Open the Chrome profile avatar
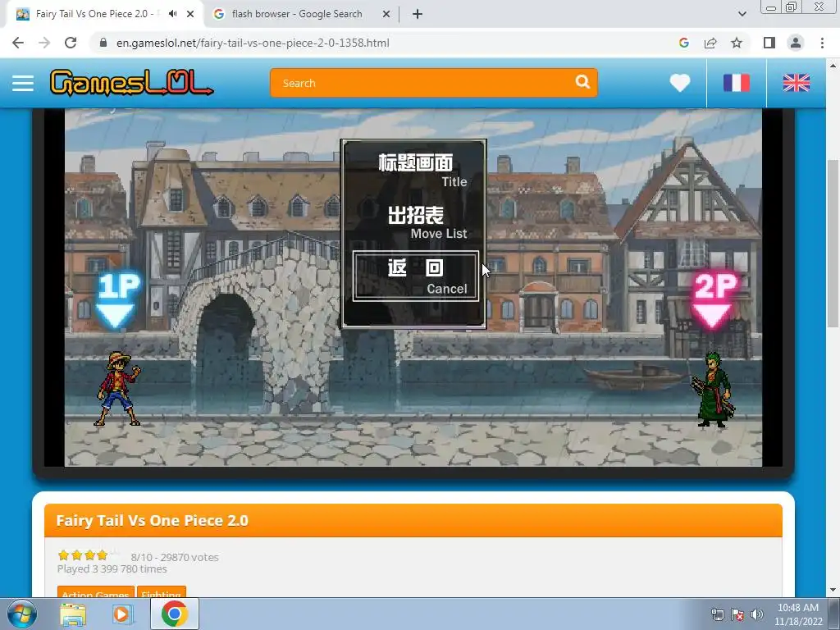The width and height of the screenshot is (840, 630). point(796,43)
